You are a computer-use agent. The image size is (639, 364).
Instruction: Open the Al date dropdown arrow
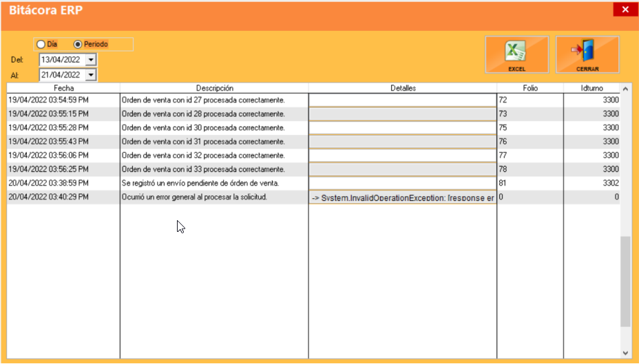[91, 75]
